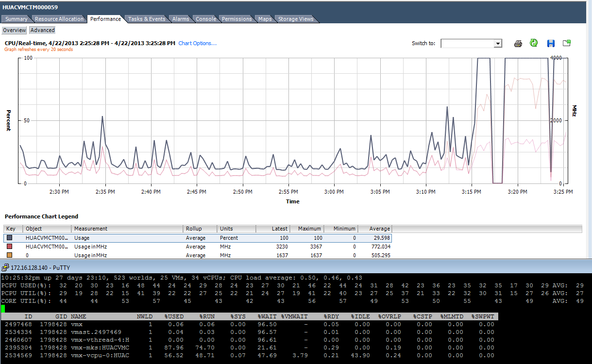
Task: Export the chart using the pop-out icon
Action: point(566,43)
